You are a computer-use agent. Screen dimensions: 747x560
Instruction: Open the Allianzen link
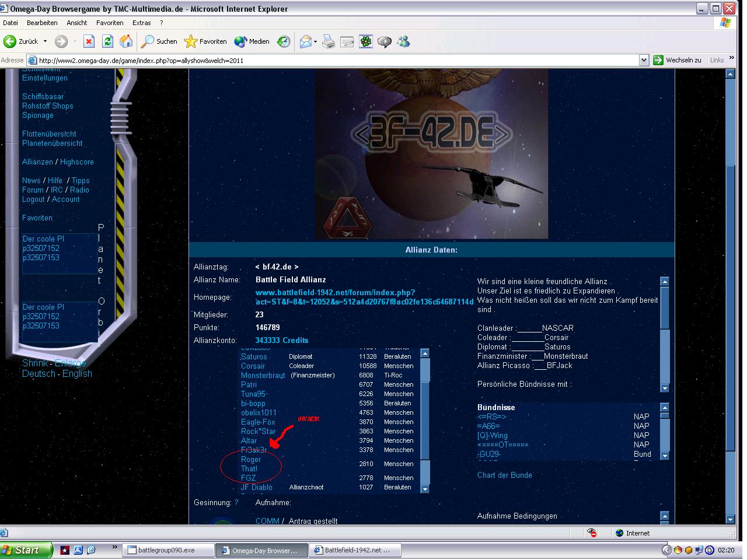[37, 162]
